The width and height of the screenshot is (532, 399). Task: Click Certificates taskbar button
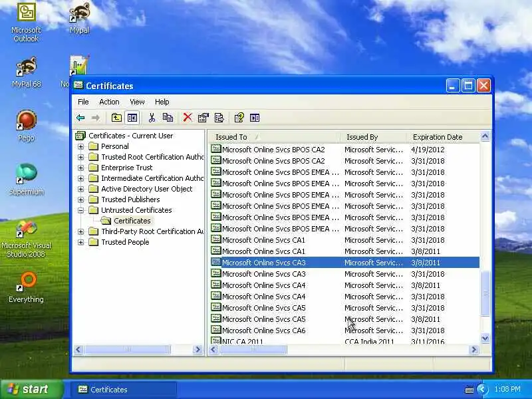coord(124,390)
